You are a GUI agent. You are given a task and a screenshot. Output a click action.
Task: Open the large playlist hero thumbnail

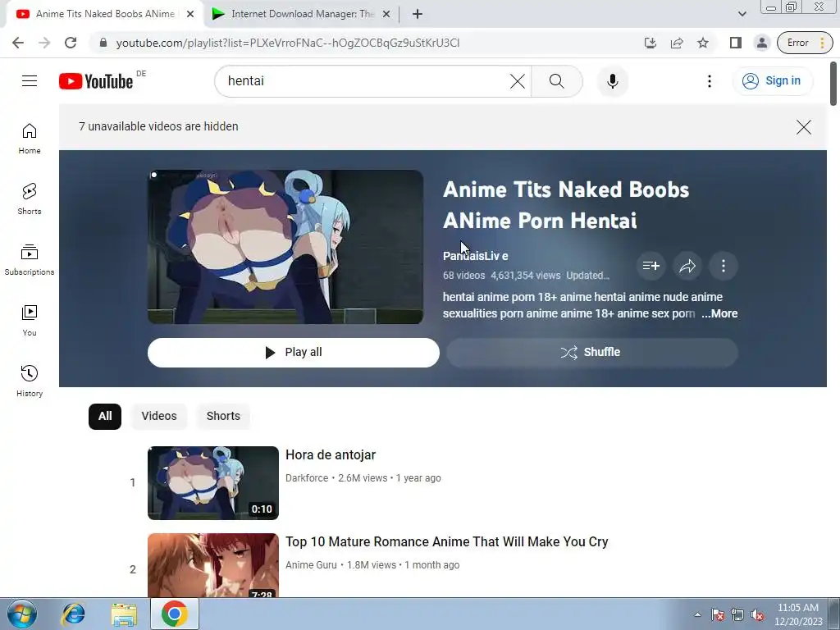pyautogui.click(x=285, y=247)
